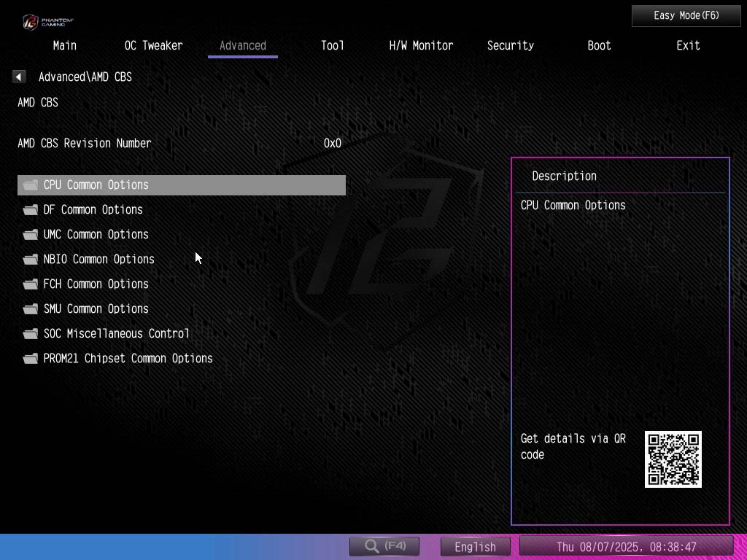Click the folder icon beside DF Common Options
Viewport: 747px width, 560px height.
[x=30, y=209]
